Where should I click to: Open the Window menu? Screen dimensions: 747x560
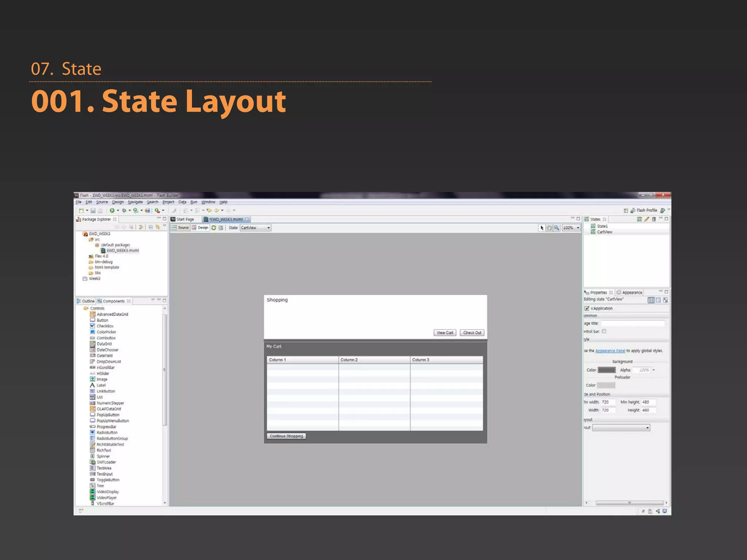(x=208, y=202)
